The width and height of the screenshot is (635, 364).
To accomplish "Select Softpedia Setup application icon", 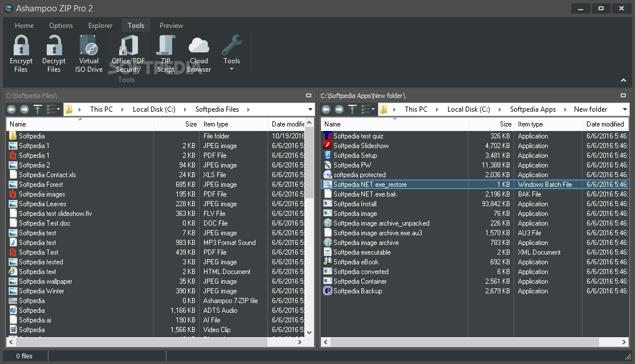I will tap(328, 156).
